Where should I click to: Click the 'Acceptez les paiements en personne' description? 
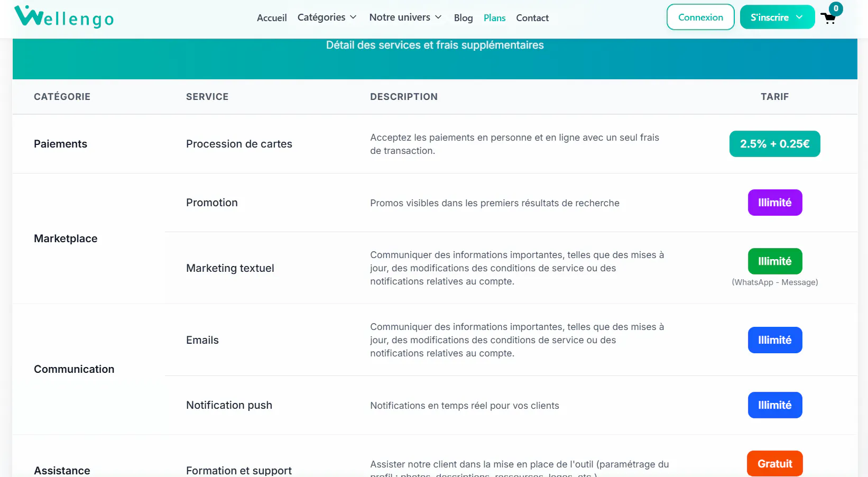click(x=515, y=144)
